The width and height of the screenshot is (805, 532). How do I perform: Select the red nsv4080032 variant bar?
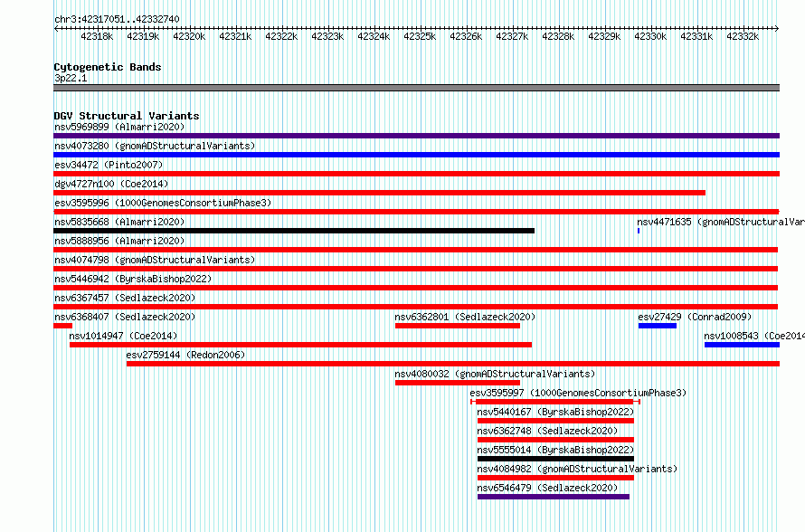click(x=458, y=383)
